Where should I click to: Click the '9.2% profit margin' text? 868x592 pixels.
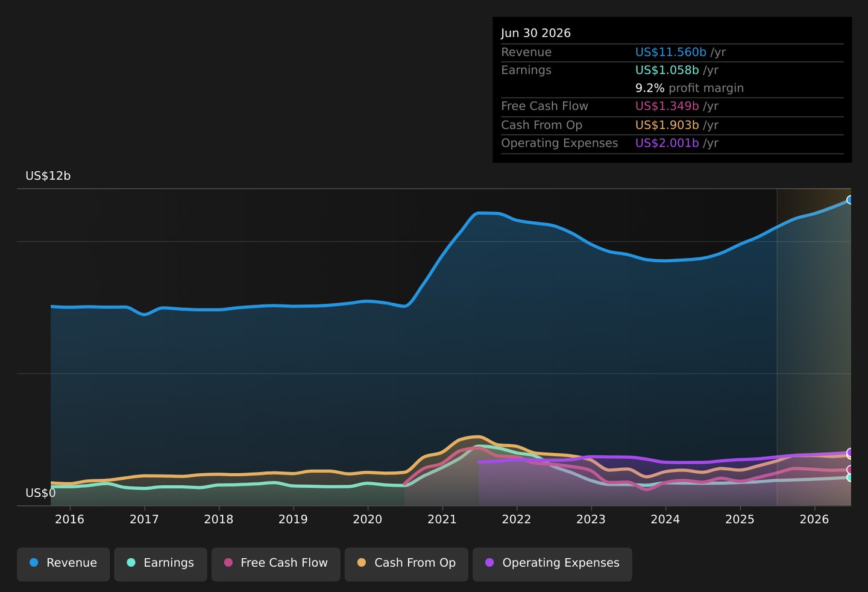(x=690, y=88)
